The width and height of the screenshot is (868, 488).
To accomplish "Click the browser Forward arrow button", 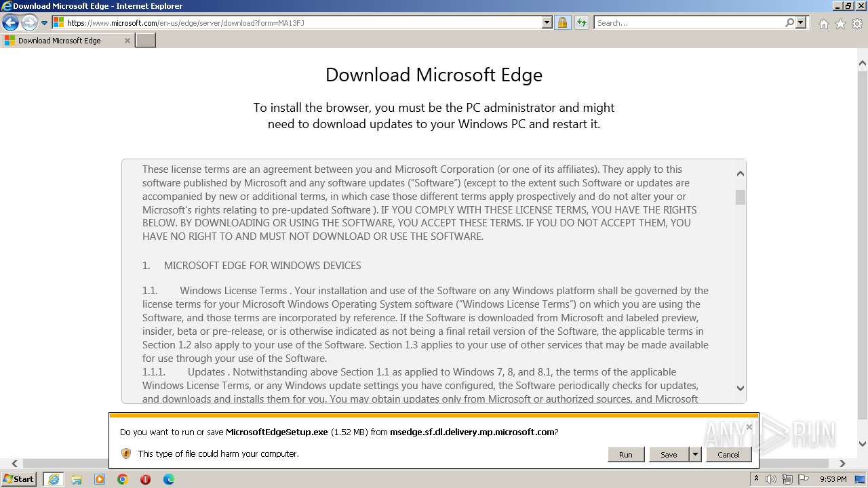I will coord(29,23).
